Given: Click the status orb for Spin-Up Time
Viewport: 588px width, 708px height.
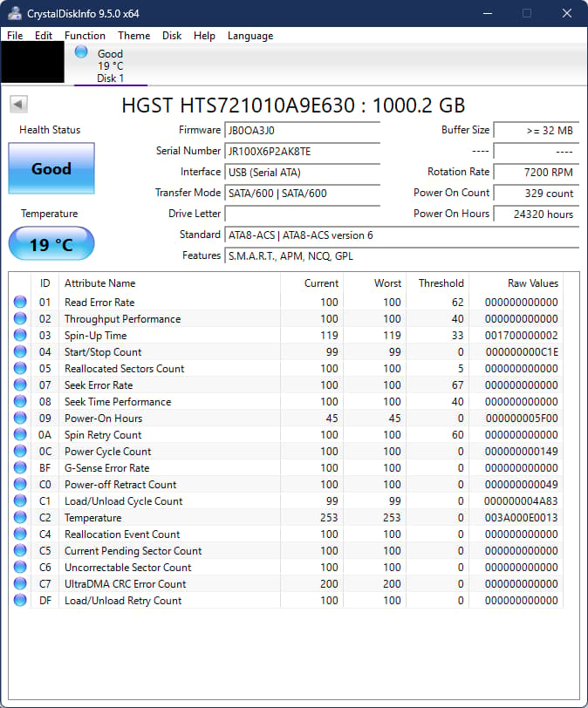Looking at the screenshot, I should coord(20,335).
